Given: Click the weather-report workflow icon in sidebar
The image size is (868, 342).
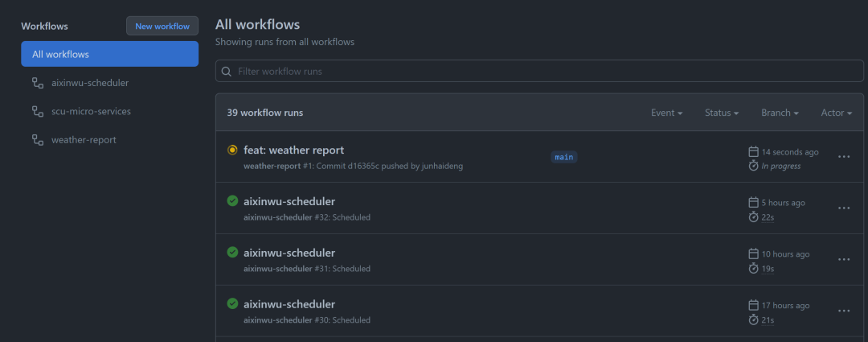Looking at the screenshot, I should point(37,140).
